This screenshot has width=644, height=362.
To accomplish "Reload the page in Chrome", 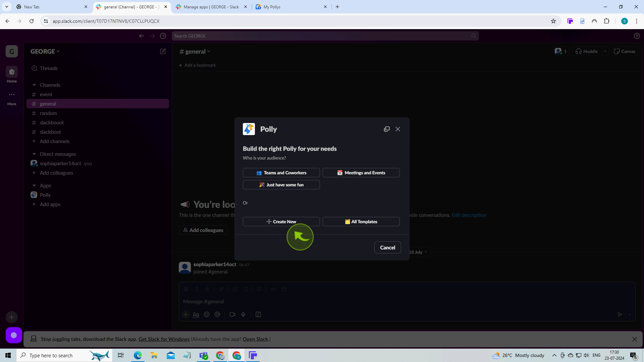I will coord(32,21).
